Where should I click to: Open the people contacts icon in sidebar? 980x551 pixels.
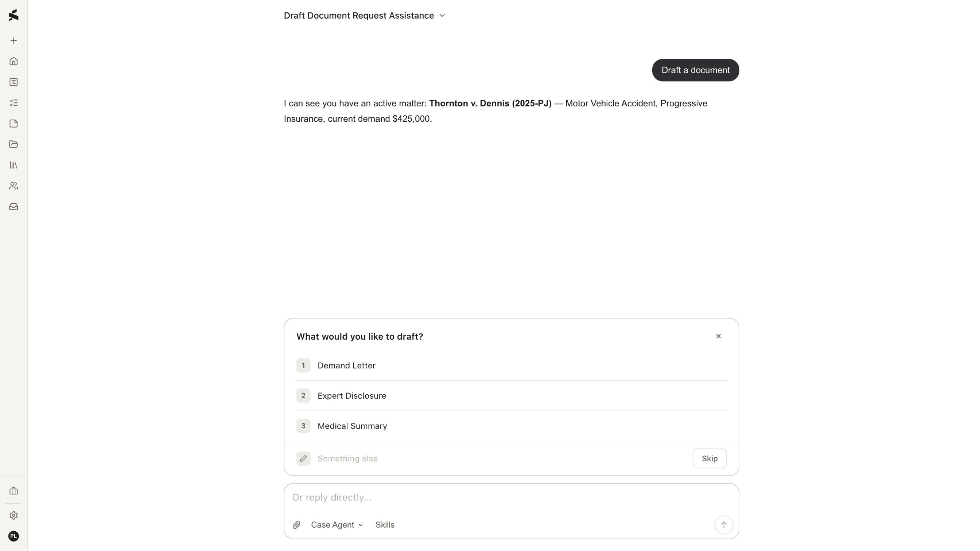14,185
